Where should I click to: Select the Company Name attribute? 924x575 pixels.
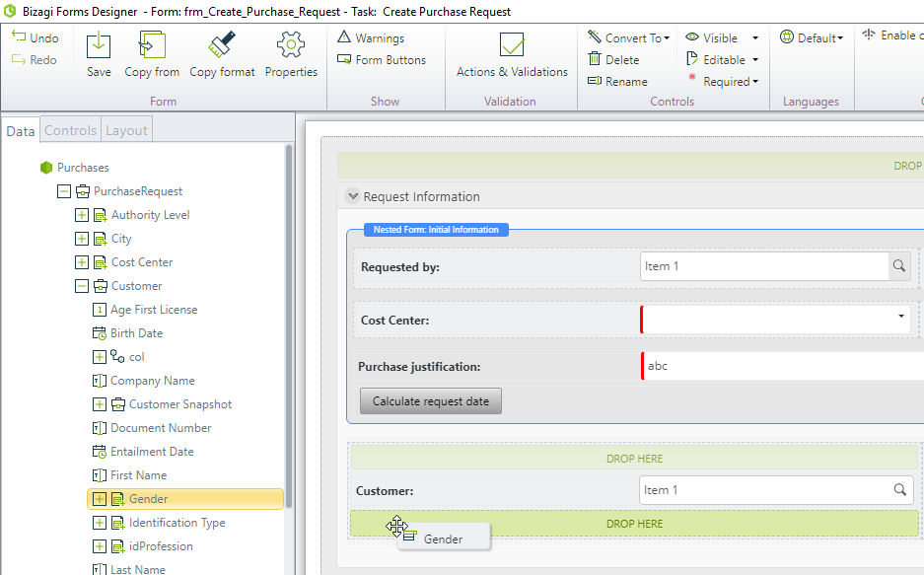(x=153, y=381)
